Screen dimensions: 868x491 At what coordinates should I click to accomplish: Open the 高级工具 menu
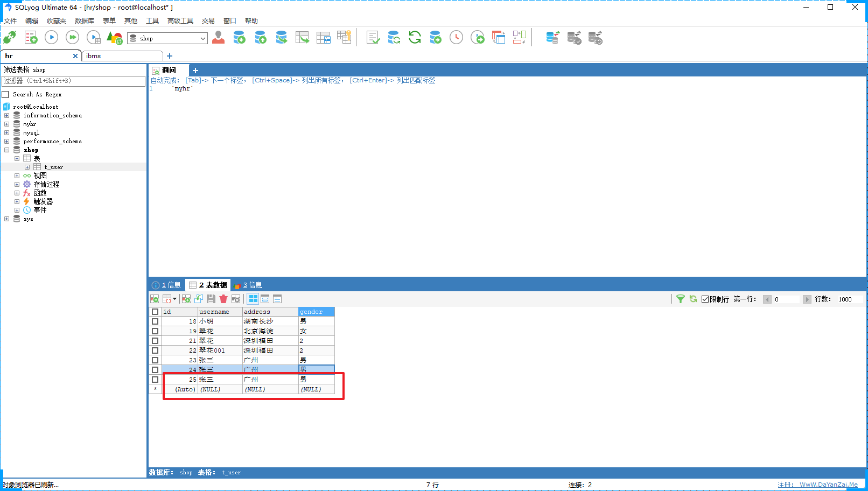(180, 21)
